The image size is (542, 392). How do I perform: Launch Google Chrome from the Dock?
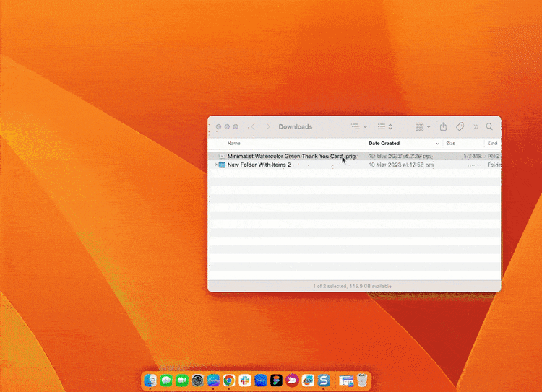pyautogui.click(x=229, y=380)
